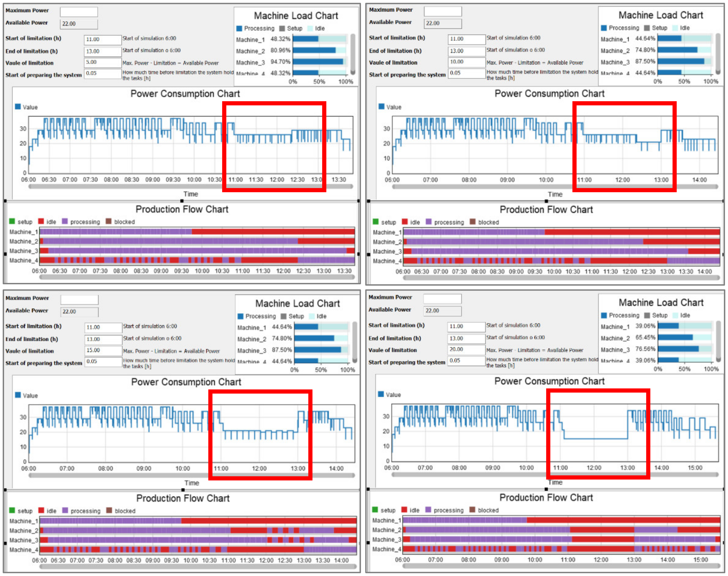Toggle gray Setup legend swatch in bottom-left Machine Load Chart

click(x=284, y=316)
